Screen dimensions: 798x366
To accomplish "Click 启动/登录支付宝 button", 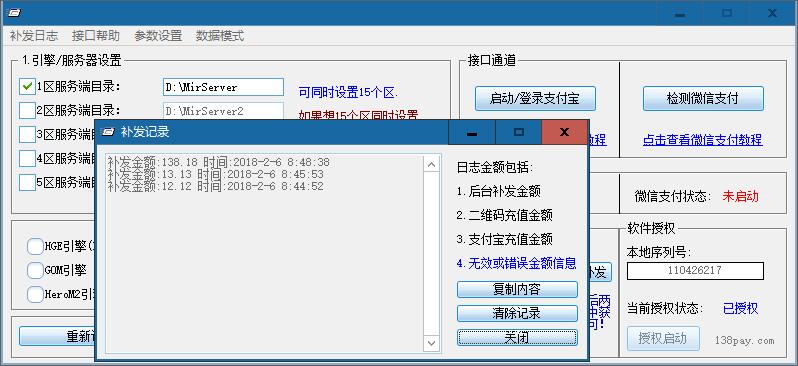I will [535, 98].
